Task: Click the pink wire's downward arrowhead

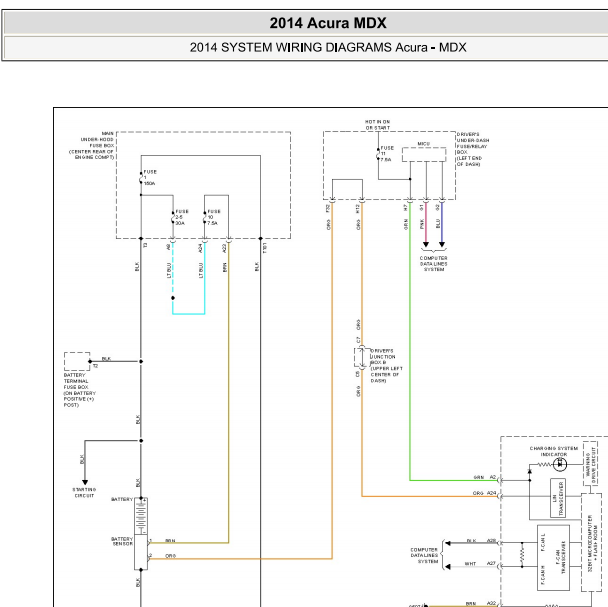Action: click(x=426, y=244)
